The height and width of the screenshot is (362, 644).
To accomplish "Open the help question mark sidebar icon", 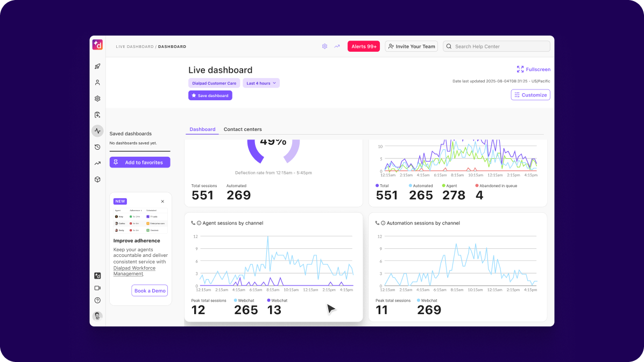I will [x=97, y=300].
